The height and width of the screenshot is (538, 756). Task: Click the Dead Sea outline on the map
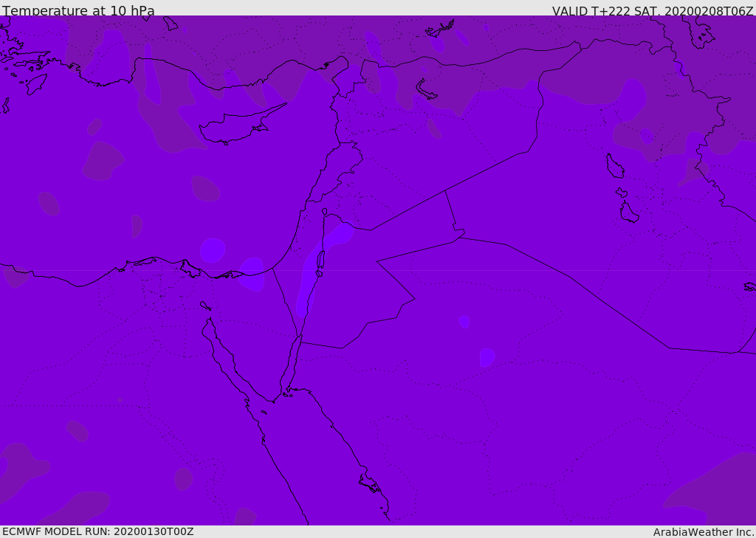[320, 263]
